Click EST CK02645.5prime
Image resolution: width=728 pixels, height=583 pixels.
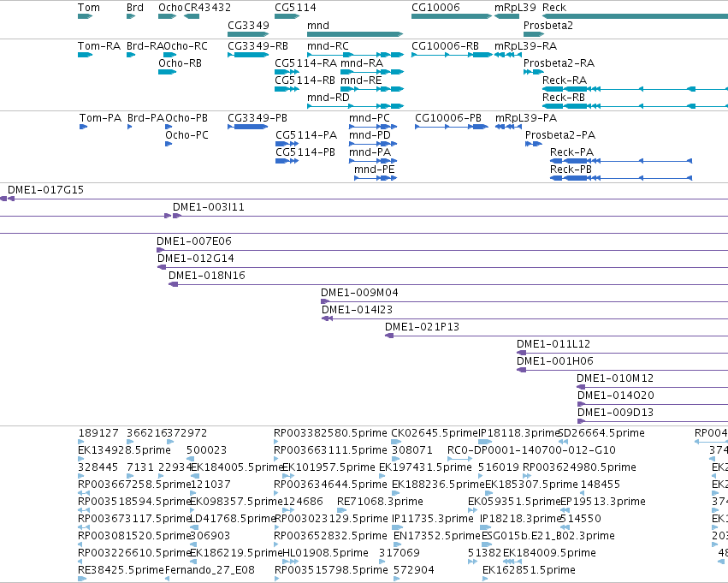[396, 442]
